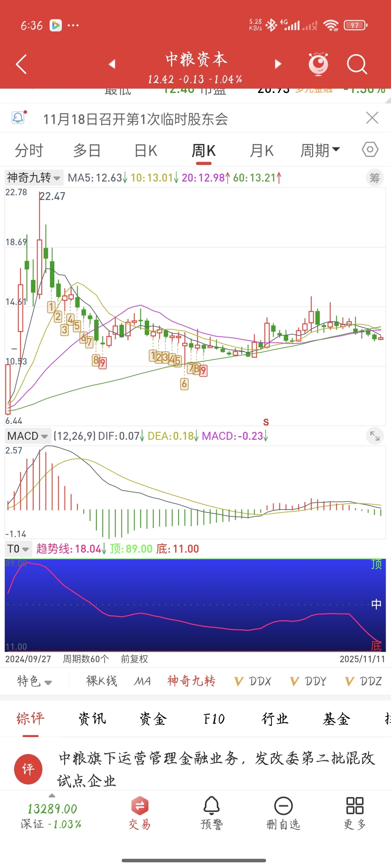Select MA indicator option
391x868 pixels.
[x=142, y=681]
